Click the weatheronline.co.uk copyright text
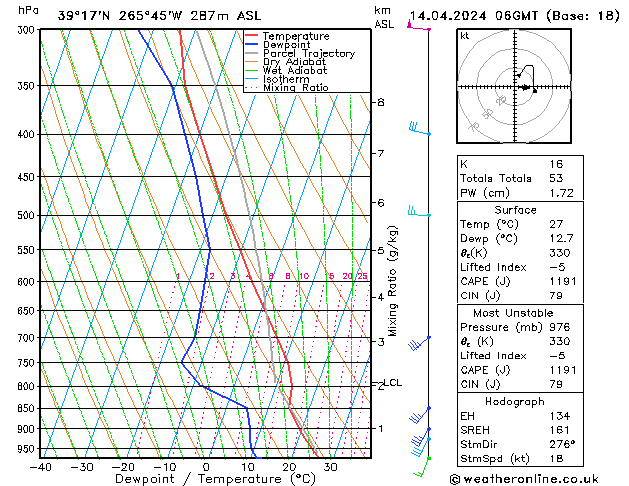Image resolution: width=629 pixels, height=486 pixels. click(x=524, y=479)
